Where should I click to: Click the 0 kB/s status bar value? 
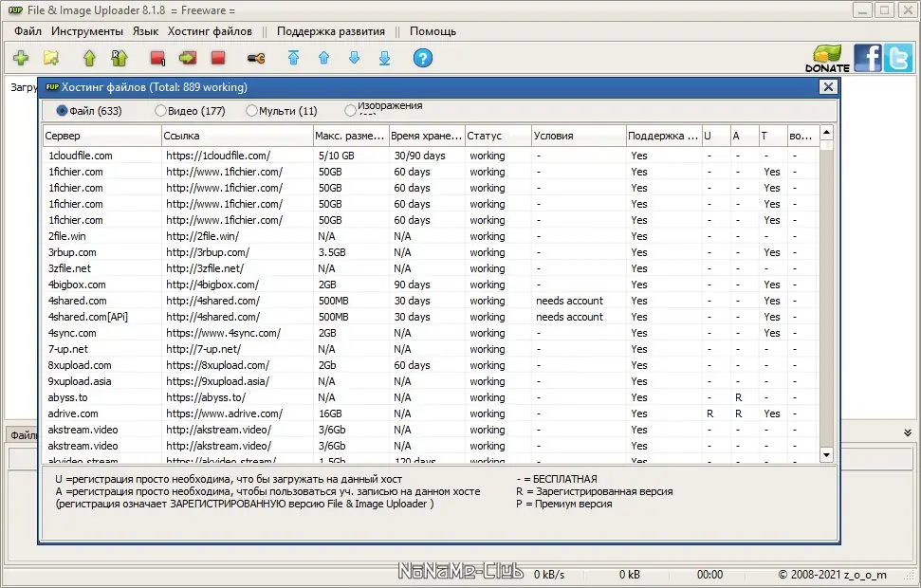click(x=548, y=575)
